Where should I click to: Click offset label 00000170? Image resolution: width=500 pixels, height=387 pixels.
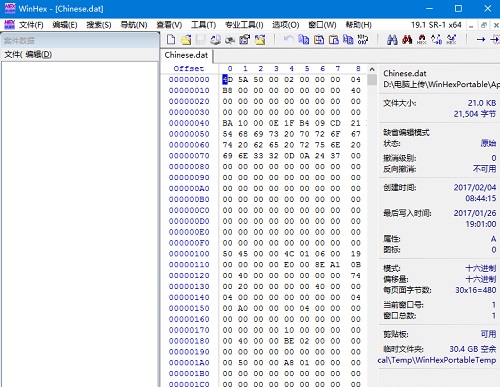pos(189,330)
